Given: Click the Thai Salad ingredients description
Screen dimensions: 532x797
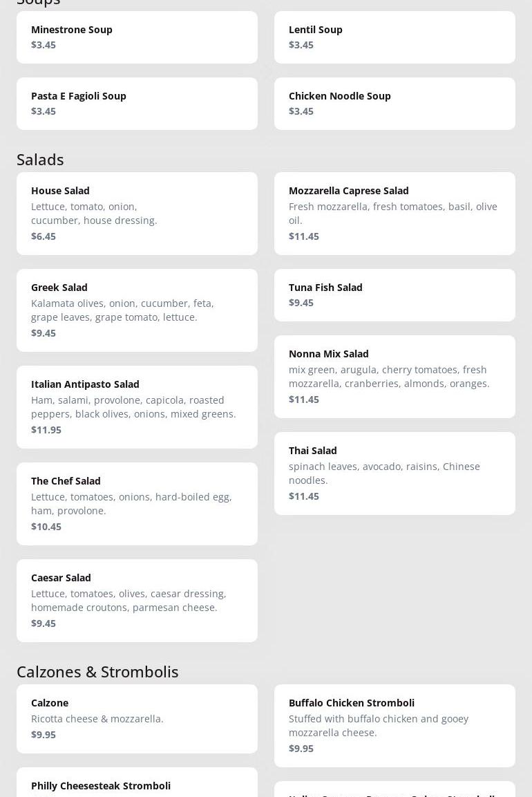Looking at the screenshot, I should click(384, 473).
